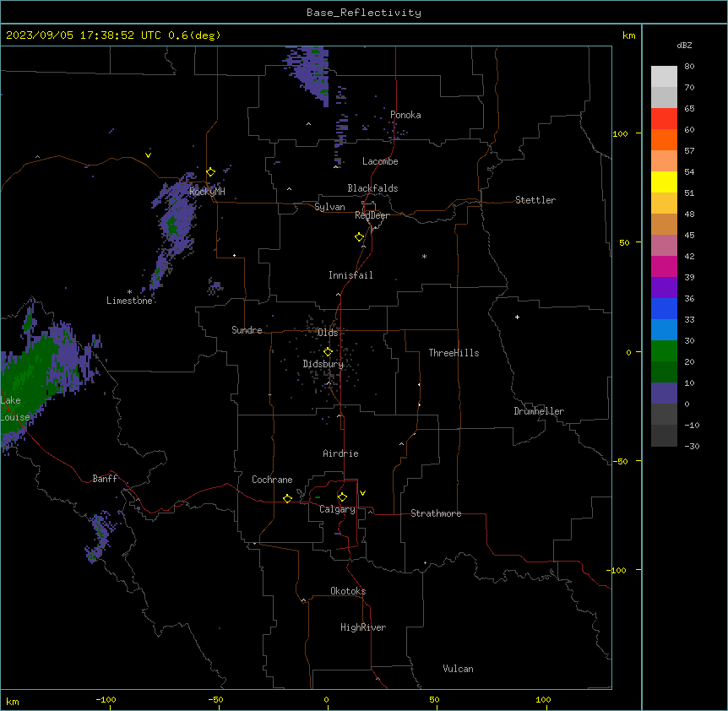728x711 pixels.
Task: Click the Strathmore label
Action: click(436, 513)
